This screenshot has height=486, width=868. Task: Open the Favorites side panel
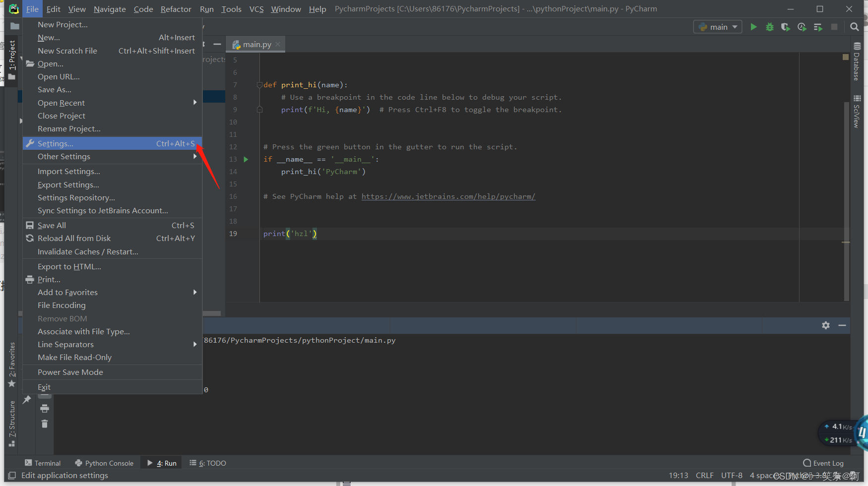click(x=12, y=365)
